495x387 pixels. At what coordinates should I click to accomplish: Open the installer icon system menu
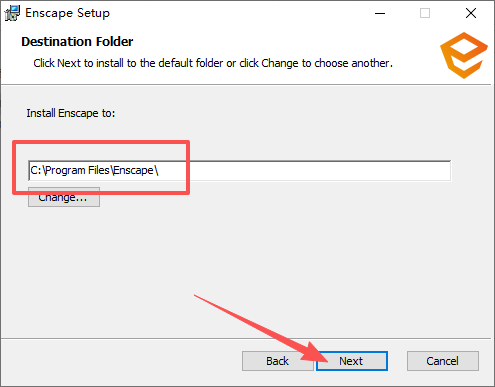pos(12,13)
